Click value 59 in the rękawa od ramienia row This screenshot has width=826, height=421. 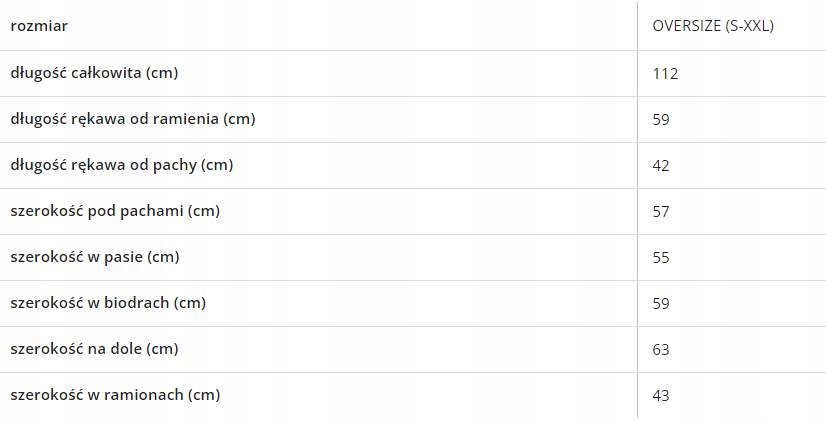click(x=660, y=119)
